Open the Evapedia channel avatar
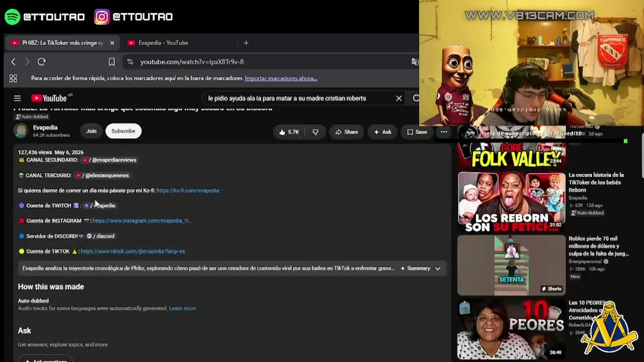This screenshot has width=644, height=362. coord(21,131)
